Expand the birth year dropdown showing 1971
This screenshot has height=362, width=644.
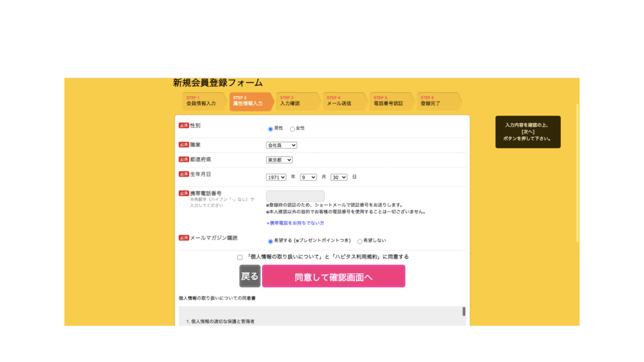coord(276,177)
